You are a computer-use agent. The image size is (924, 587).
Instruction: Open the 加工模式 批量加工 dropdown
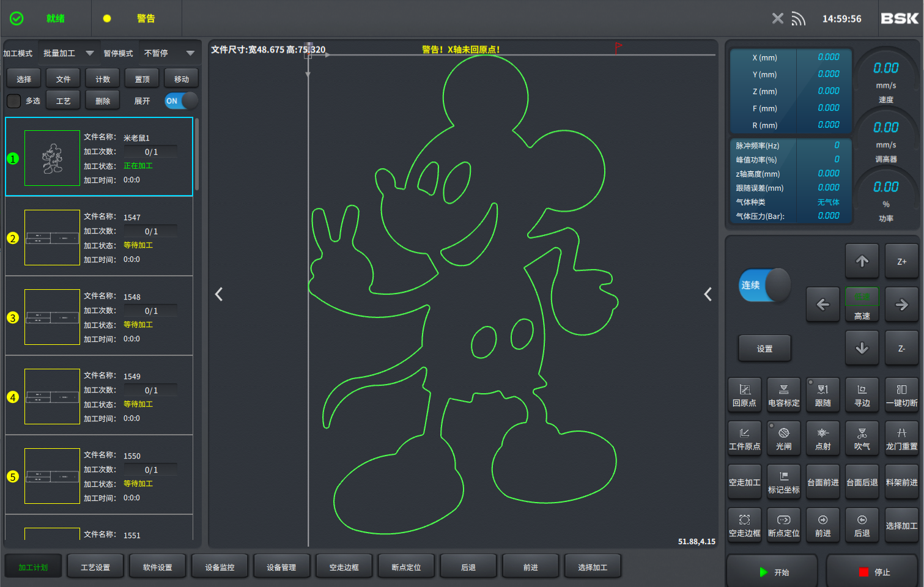(x=68, y=53)
